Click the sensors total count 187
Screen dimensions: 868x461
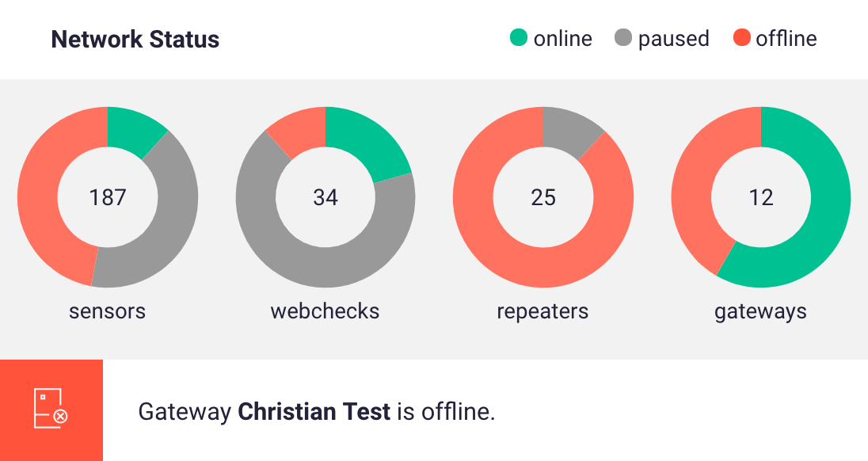click(x=108, y=197)
